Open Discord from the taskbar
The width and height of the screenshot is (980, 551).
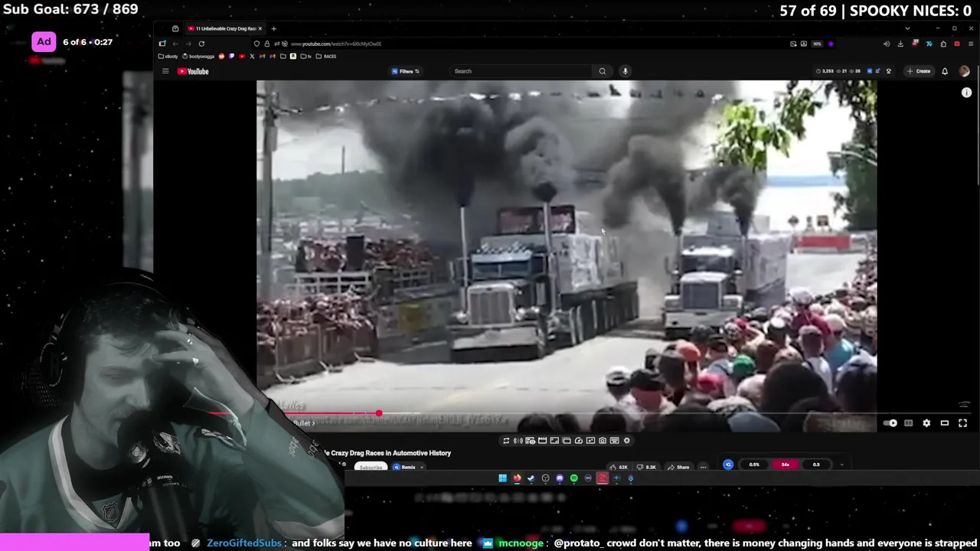tap(560, 478)
